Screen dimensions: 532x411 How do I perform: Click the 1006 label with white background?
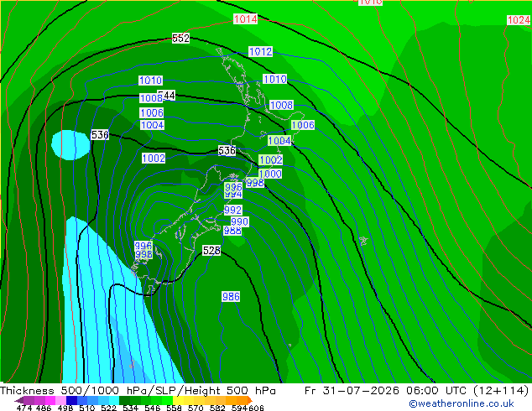[x=152, y=112]
